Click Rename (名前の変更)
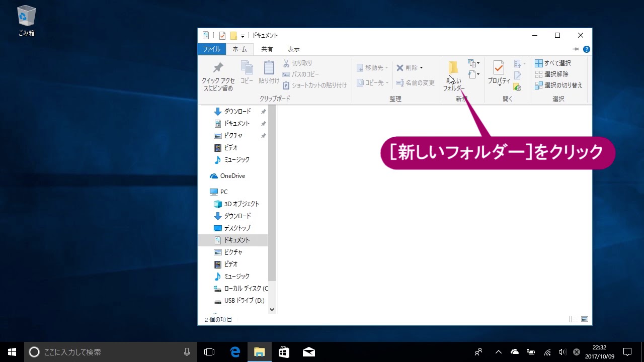The height and width of the screenshot is (362, 644). [416, 83]
